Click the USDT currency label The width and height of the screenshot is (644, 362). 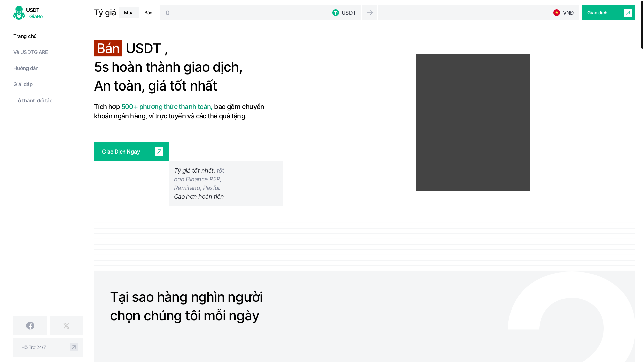point(349,13)
